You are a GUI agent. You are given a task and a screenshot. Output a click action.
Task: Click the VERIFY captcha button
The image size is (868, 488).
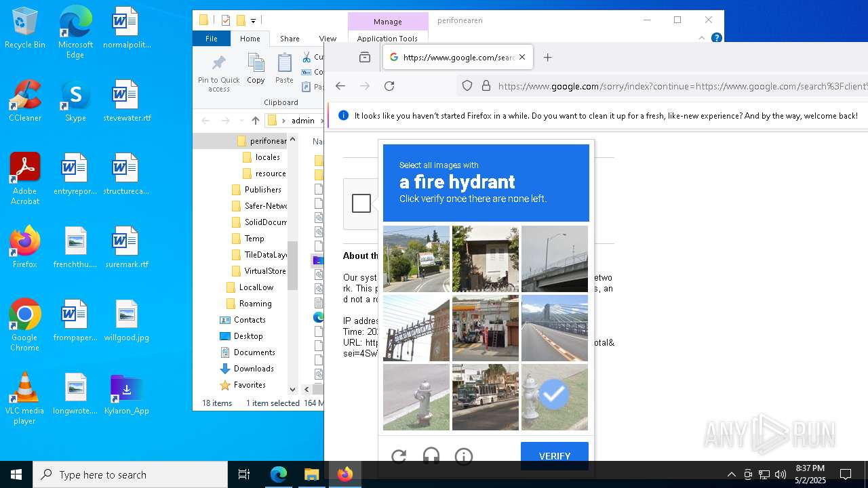[555, 456]
